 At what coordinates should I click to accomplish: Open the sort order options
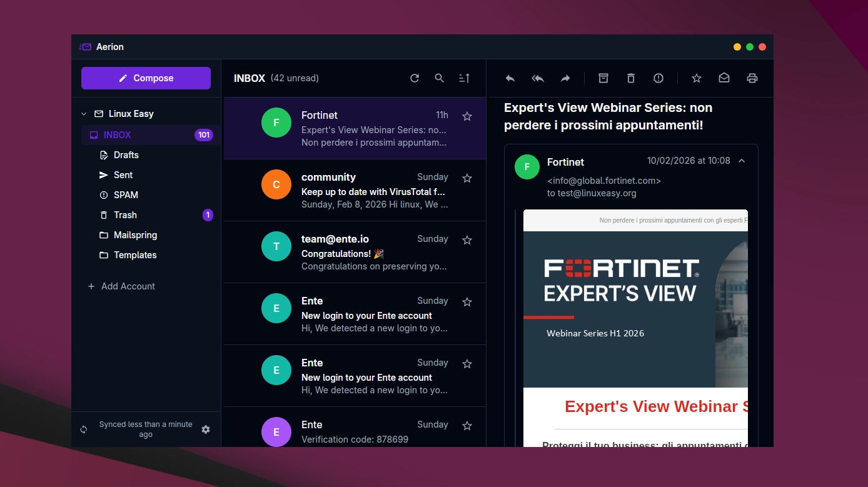pyautogui.click(x=464, y=78)
